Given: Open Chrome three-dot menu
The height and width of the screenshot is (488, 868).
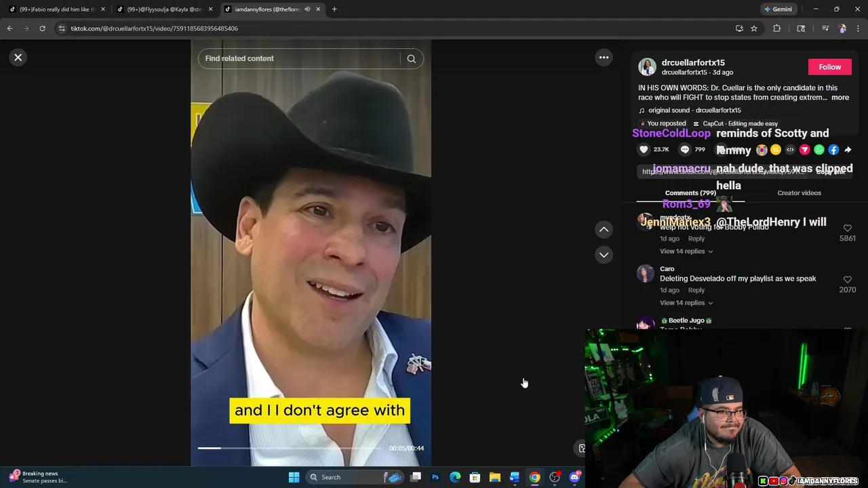Looking at the screenshot, I should tap(858, 28).
